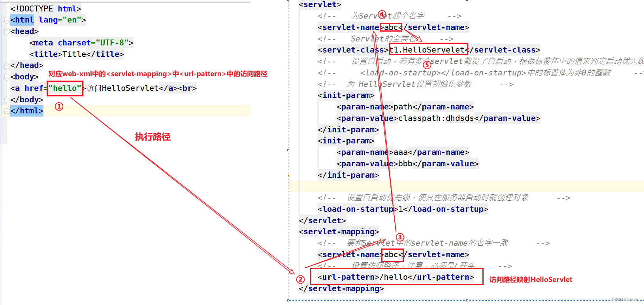Click the href value "hello" in anchor
This screenshot has height=305, width=644.
(65, 88)
